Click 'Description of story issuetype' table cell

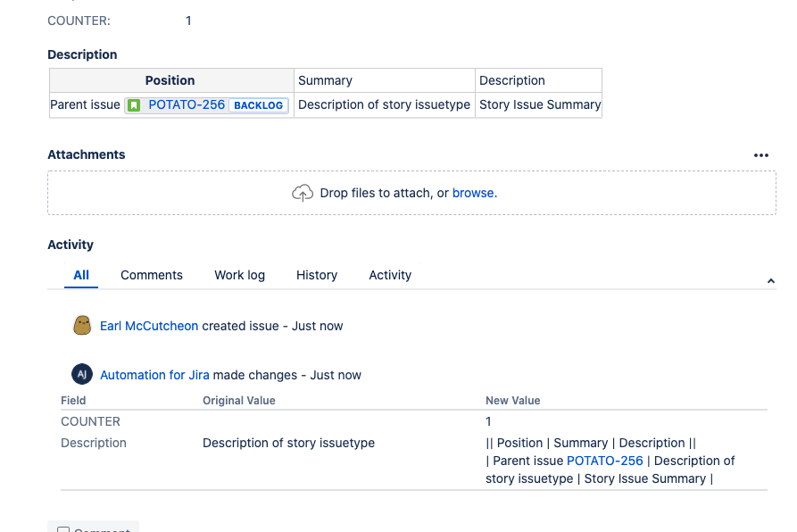click(x=385, y=104)
